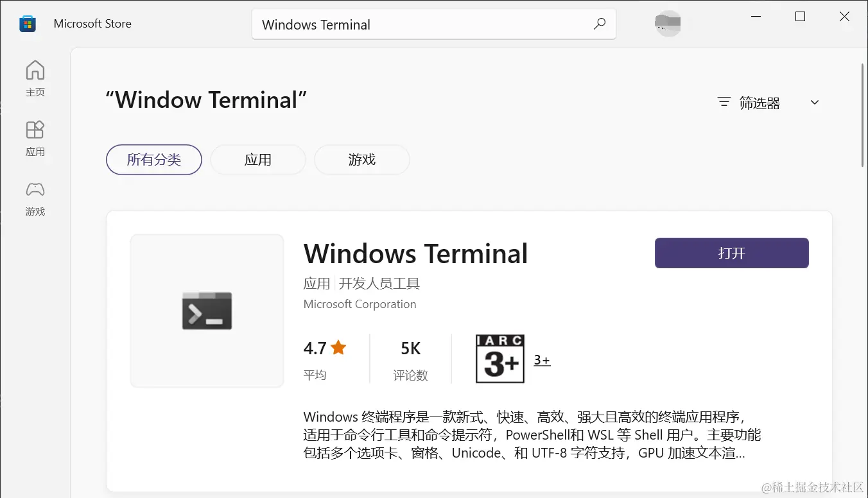Open the 3+ age rating link
The image size is (868, 498).
pyautogui.click(x=542, y=358)
